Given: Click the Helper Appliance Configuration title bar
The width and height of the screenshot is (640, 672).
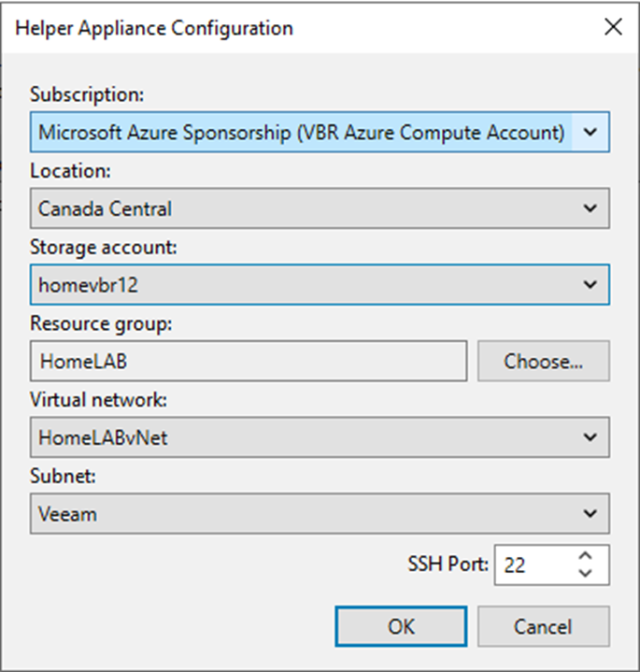Looking at the screenshot, I should pos(300,28).
